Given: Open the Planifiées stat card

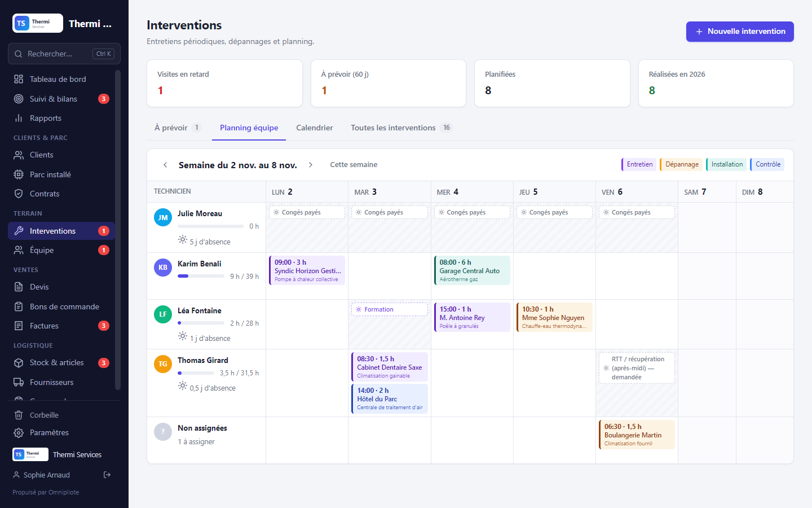Looking at the screenshot, I should pyautogui.click(x=552, y=83).
